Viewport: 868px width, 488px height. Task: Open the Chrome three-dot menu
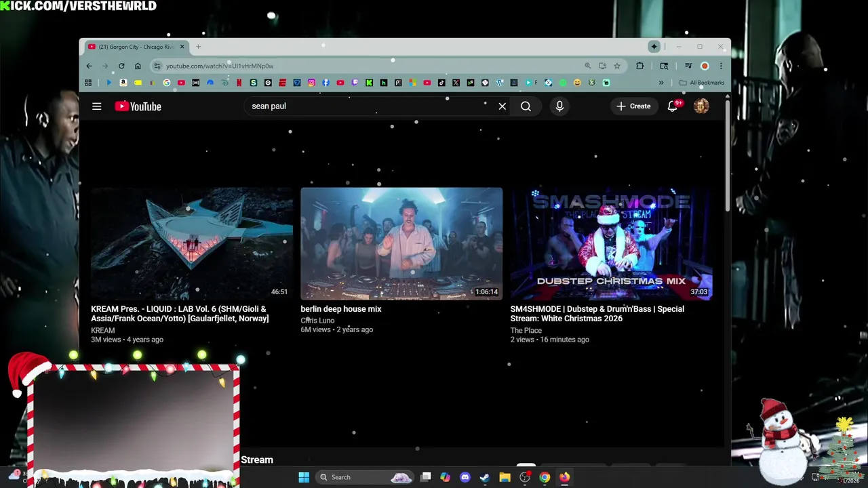[x=721, y=66]
